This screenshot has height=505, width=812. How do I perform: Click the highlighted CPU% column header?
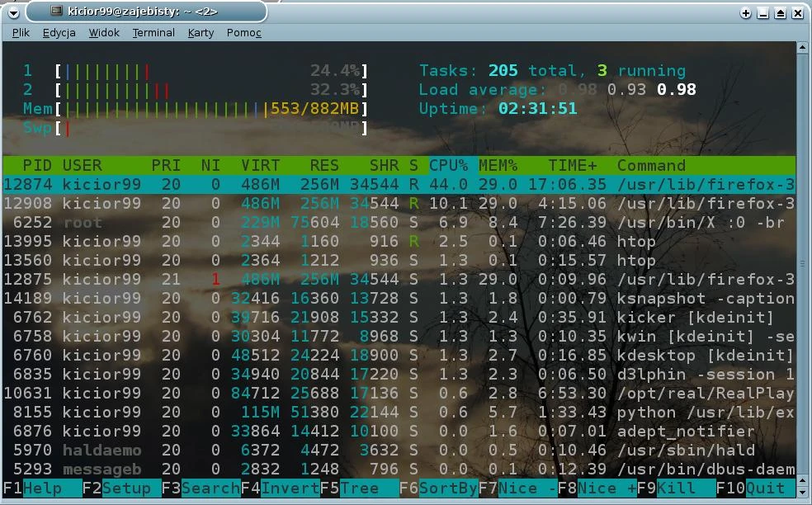[x=448, y=165]
